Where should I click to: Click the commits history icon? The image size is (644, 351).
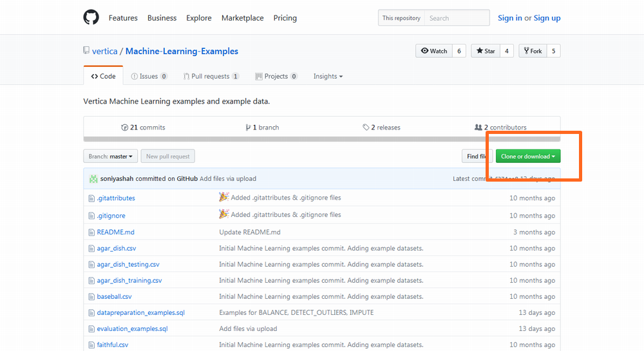tap(124, 128)
